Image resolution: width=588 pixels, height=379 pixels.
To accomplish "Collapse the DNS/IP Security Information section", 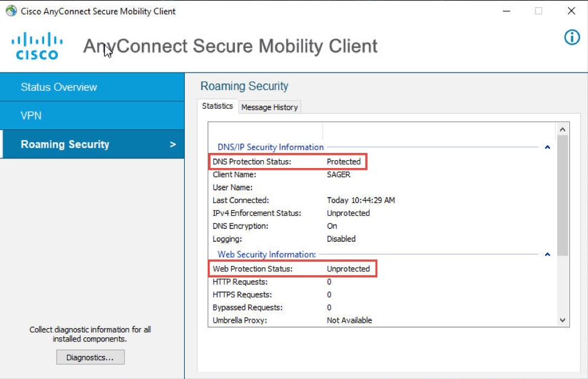I will (548, 147).
